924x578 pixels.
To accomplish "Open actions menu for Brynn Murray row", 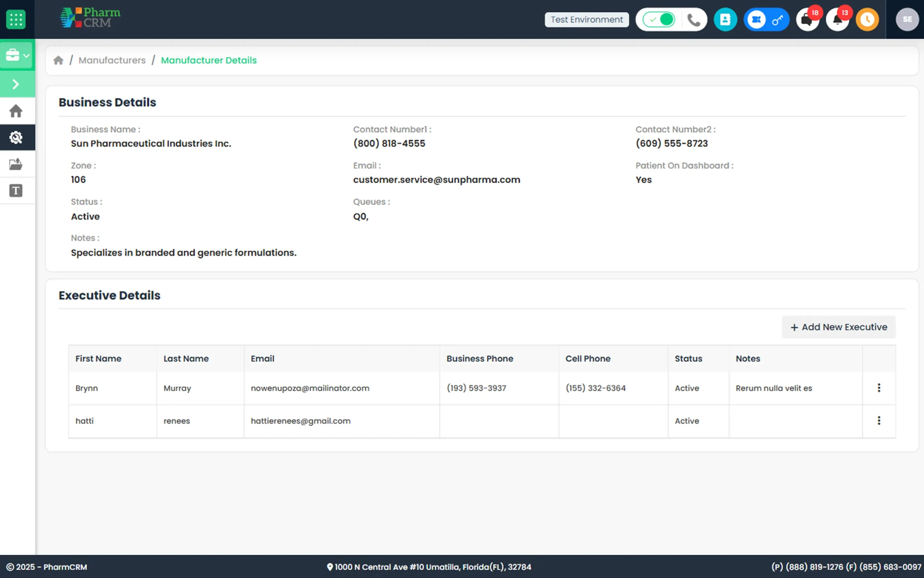I will (879, 388).
